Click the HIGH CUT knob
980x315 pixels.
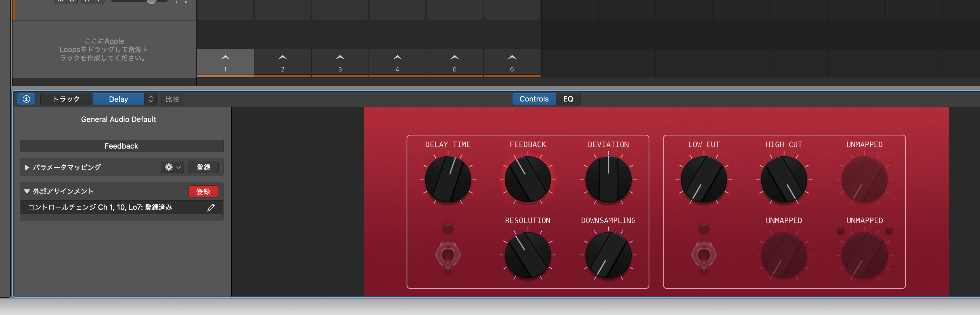coord(784,179)
